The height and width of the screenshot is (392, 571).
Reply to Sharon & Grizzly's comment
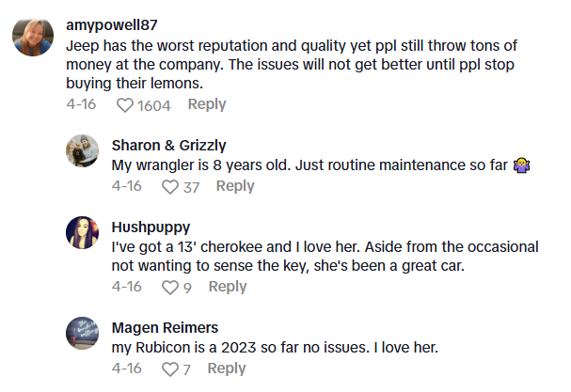point(235,186)
